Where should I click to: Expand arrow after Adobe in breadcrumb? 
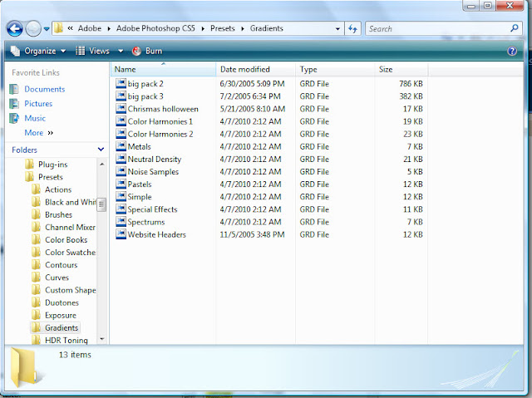[109, 29]
